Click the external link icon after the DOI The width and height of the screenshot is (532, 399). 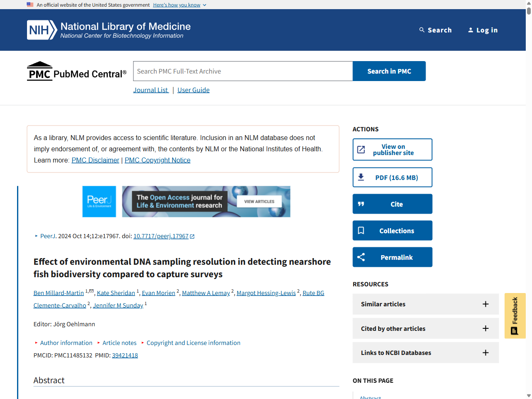pos(192,236)
